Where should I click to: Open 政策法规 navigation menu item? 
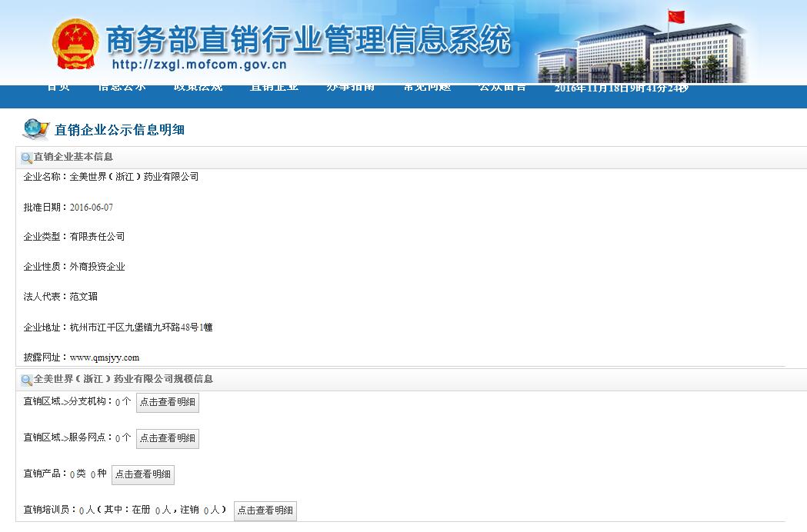[x=198, y=88]
